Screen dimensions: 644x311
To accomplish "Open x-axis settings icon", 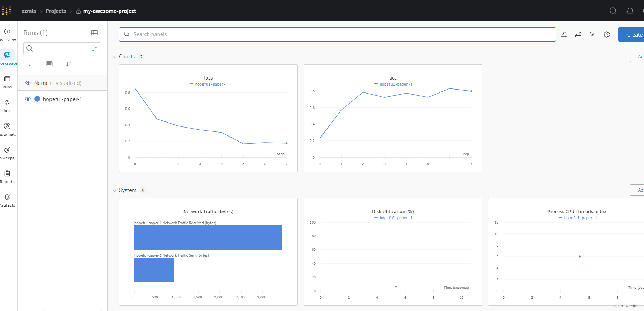I will click(564, 34).
